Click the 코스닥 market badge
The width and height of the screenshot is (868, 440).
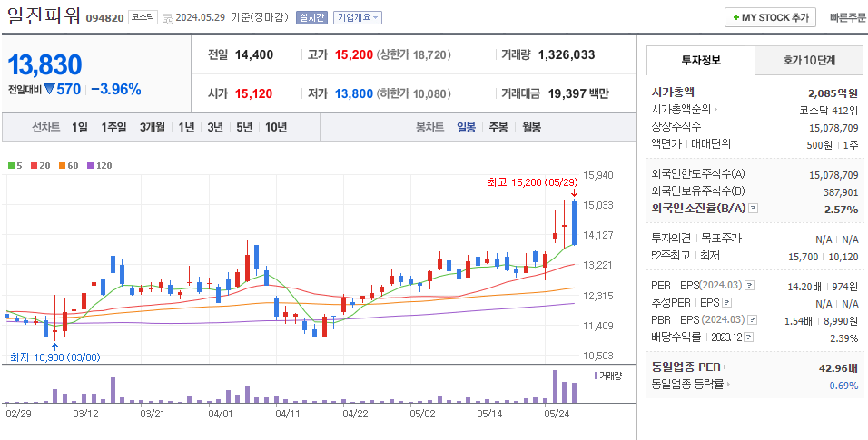click(143, 18)
